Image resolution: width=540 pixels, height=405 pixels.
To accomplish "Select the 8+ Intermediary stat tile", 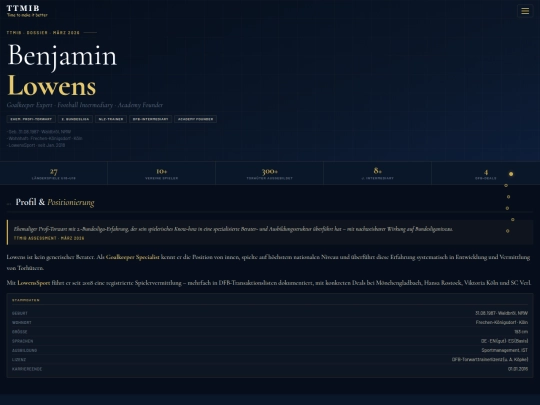I will point(377,173).
